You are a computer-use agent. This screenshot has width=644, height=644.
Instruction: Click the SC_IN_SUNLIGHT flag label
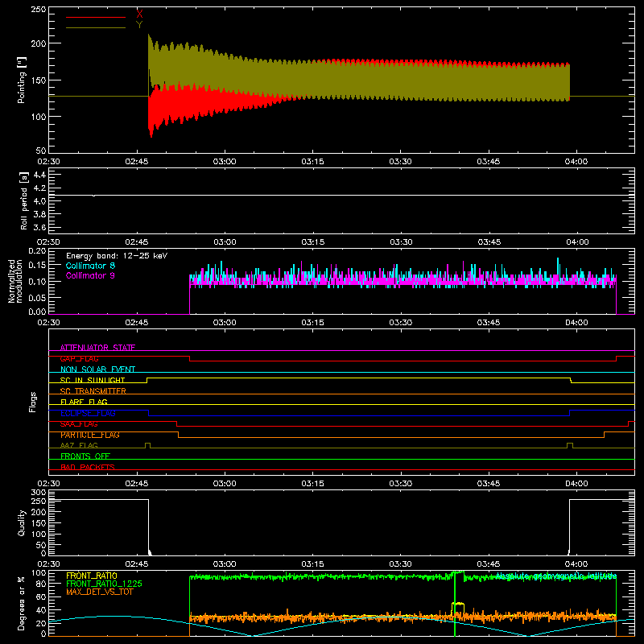(93, 380)
